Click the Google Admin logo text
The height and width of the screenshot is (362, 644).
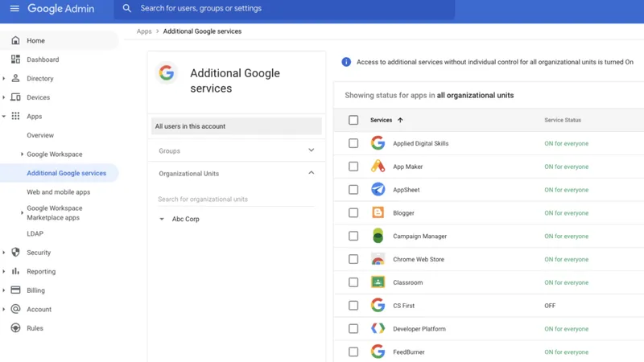[61, 8]
